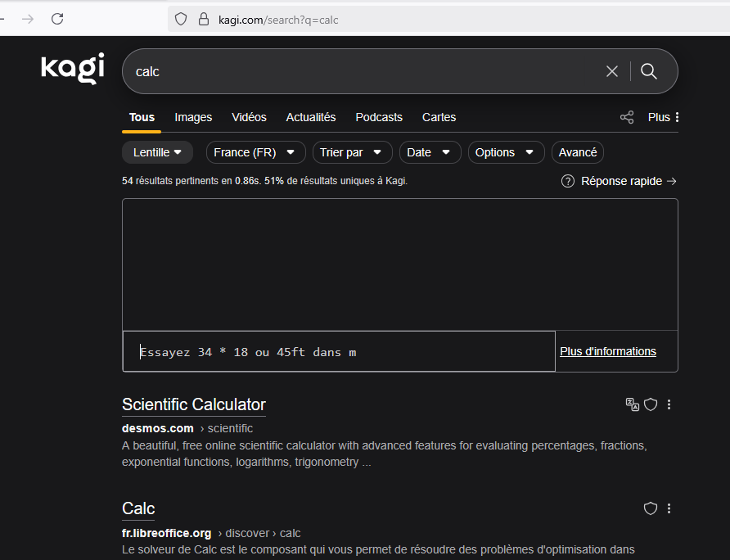Screen dimensions: 730x560
Task: Open the Lentille dropdown
Action: (x=157, y=152)
